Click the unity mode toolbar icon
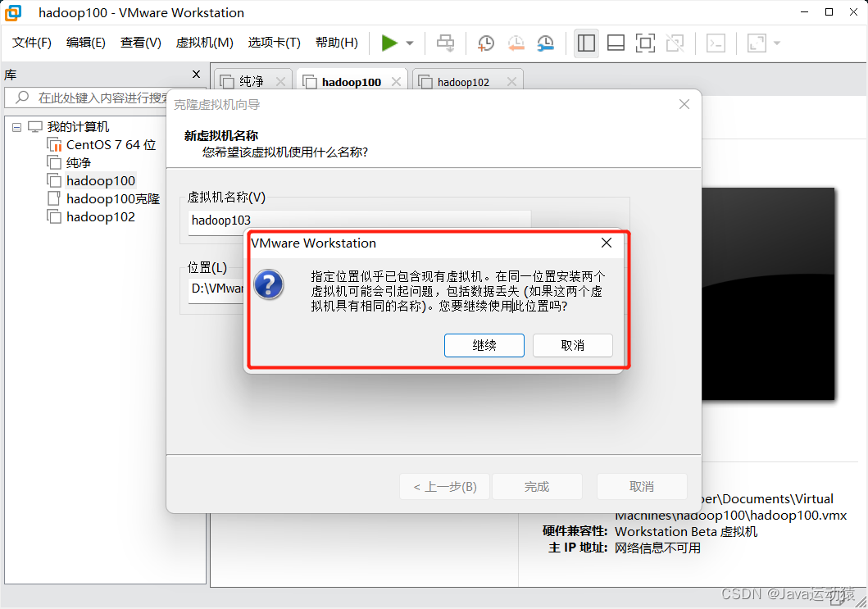The height and width of the screenshot is (609, 868). [675, 43]
